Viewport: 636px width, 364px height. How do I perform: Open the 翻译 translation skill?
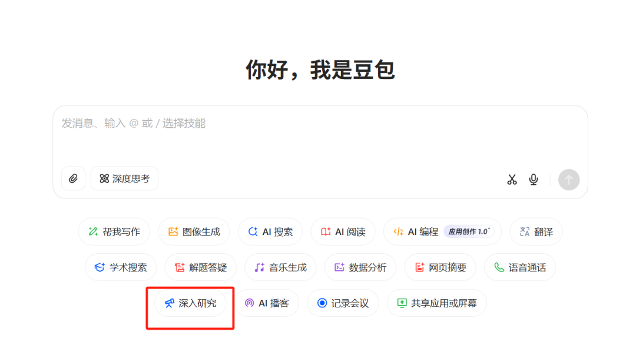[x=536, y=231]
